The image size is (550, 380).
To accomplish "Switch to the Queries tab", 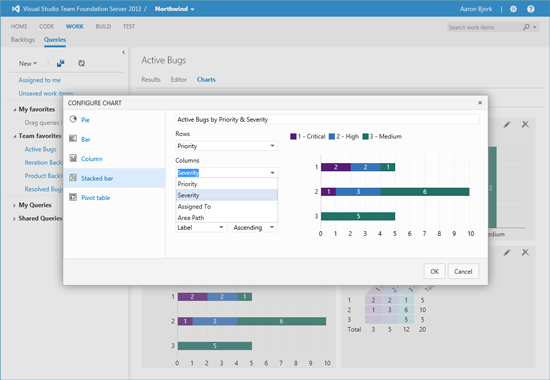I will pos(55,40).
